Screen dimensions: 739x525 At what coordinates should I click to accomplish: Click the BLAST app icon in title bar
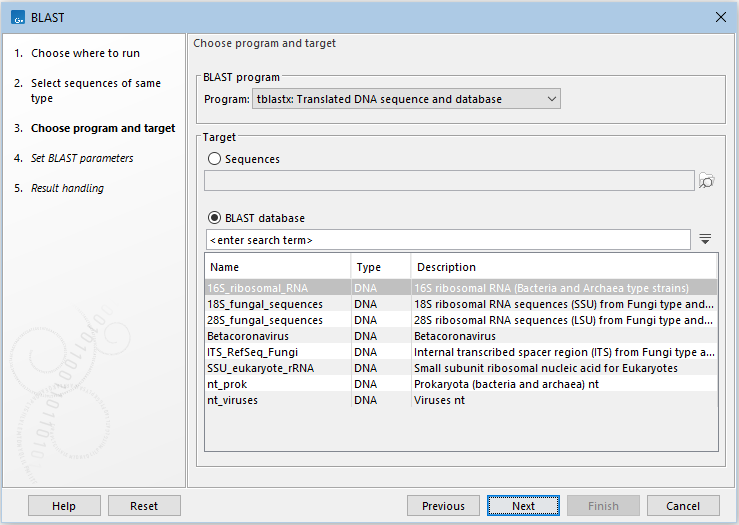(x=15, y=17)
